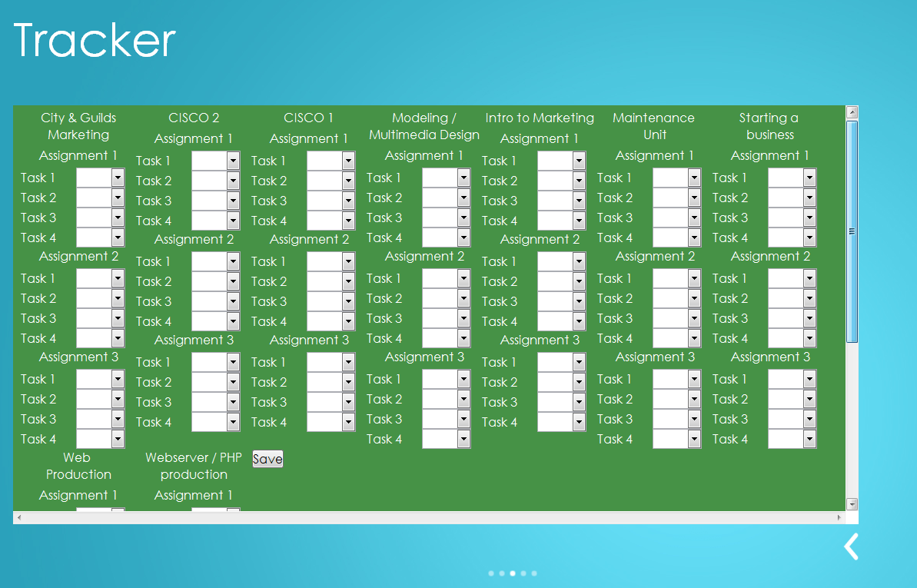
Task: Click the Intro to Marketing heading
Action: (539, 118)
